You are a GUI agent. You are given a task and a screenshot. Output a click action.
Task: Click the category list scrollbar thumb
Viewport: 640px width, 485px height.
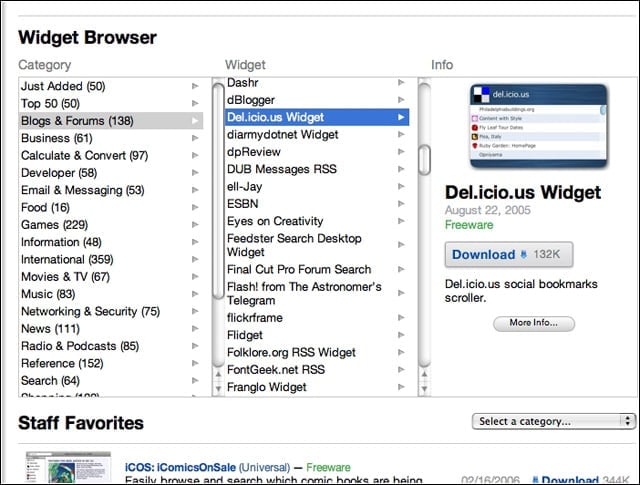(218, 191)
